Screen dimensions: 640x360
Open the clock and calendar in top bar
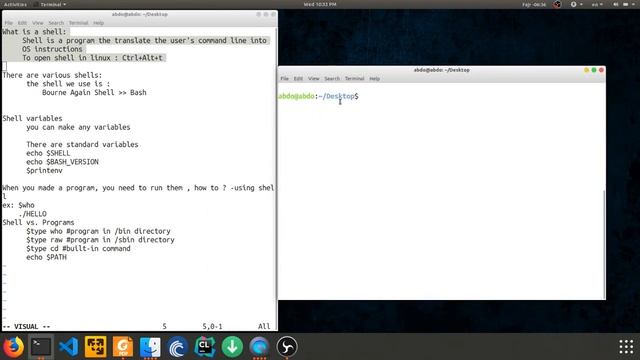tap(320, 4)
